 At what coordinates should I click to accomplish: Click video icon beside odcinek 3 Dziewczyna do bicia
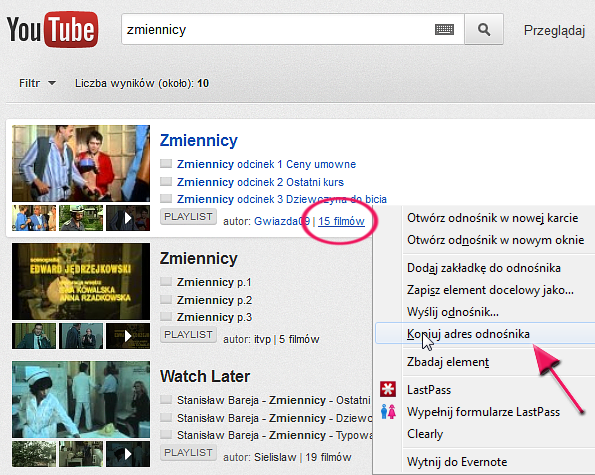click(x=166, y=198)
